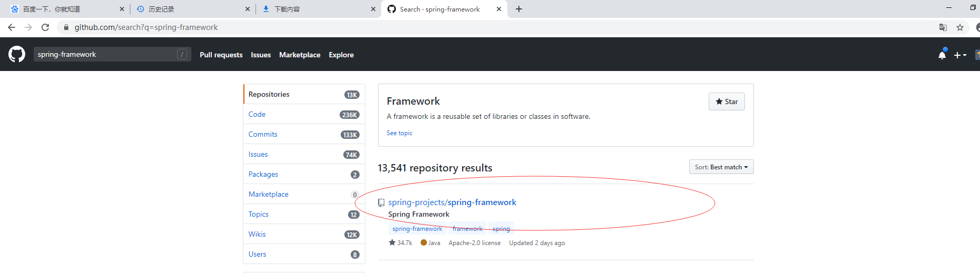Open Pull requests in the header
This screenshot has width=980, height=274.
[x=221, y=55]
